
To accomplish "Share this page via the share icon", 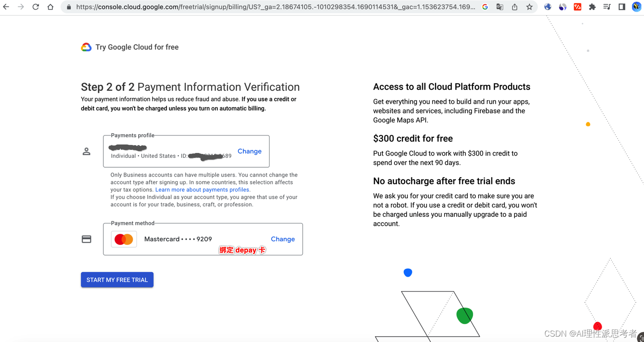I will click(515, 7).
